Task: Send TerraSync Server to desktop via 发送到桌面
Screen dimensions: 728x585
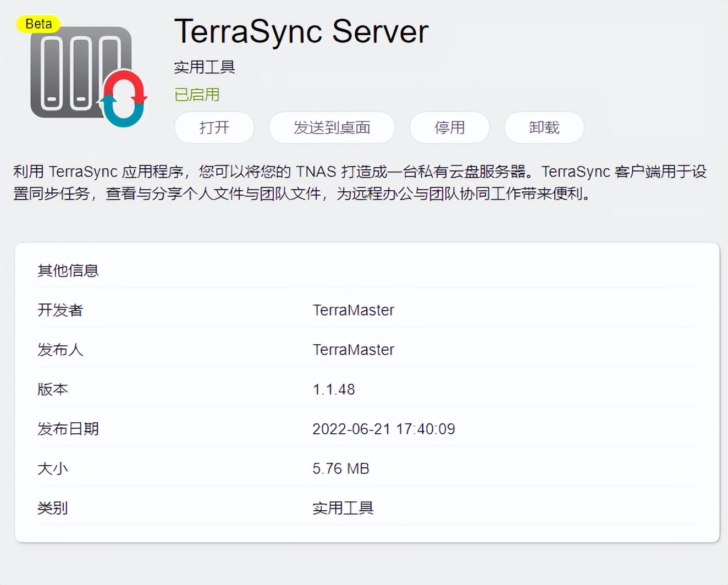Action: [x=332, y=128]
